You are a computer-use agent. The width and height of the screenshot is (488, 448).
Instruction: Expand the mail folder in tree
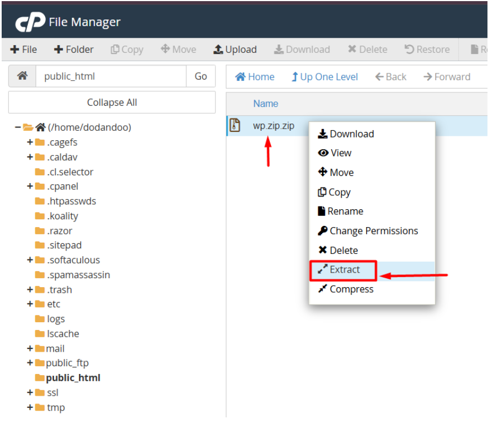(30, 348)
